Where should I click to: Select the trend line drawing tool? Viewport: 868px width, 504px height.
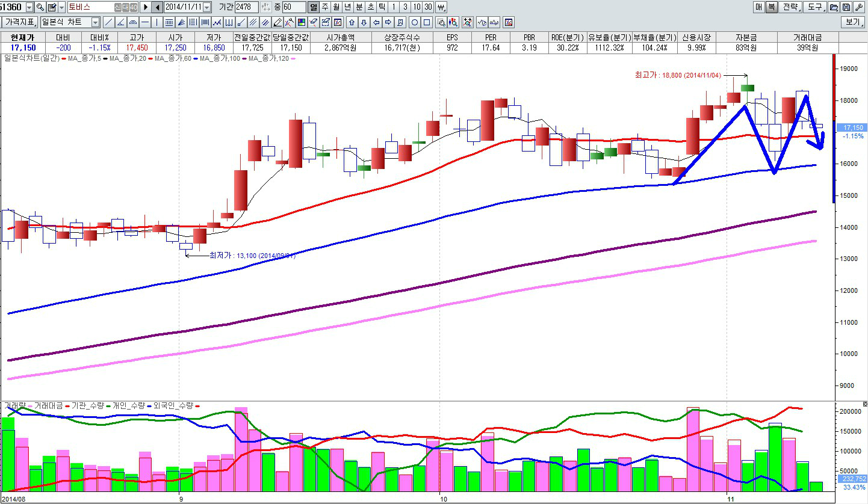tap(108, 22)
